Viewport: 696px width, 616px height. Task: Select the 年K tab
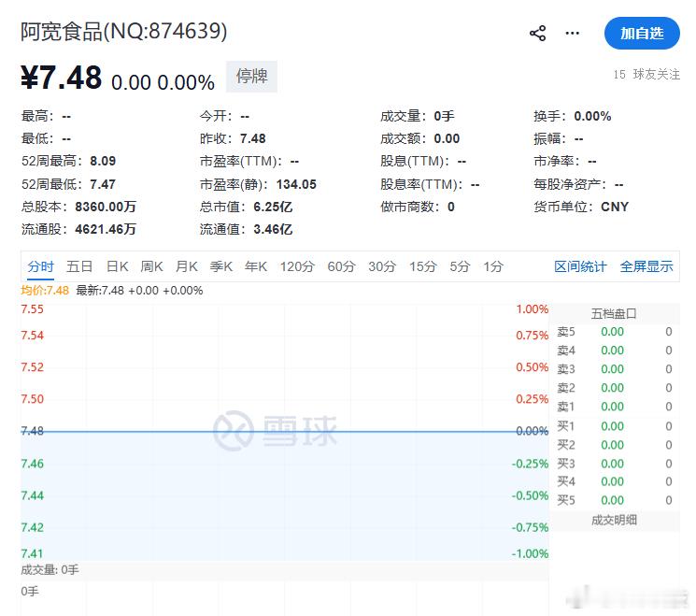[x=256, y=266]
